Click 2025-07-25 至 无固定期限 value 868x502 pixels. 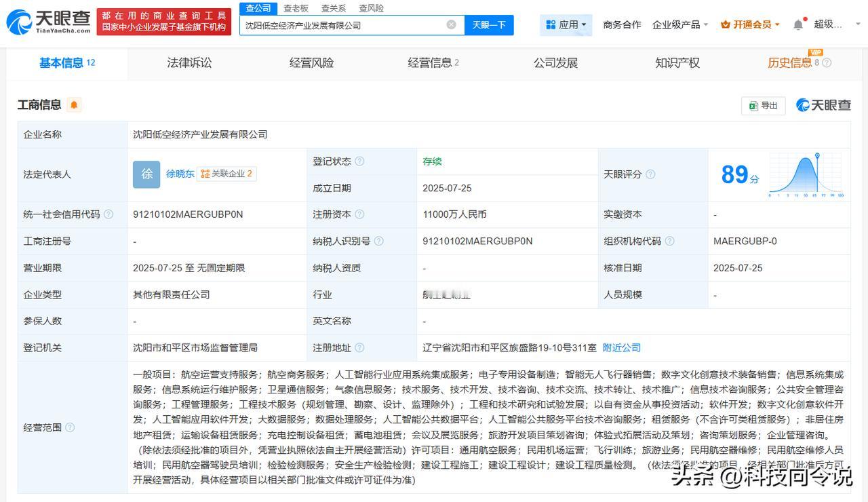coord(189,268)
